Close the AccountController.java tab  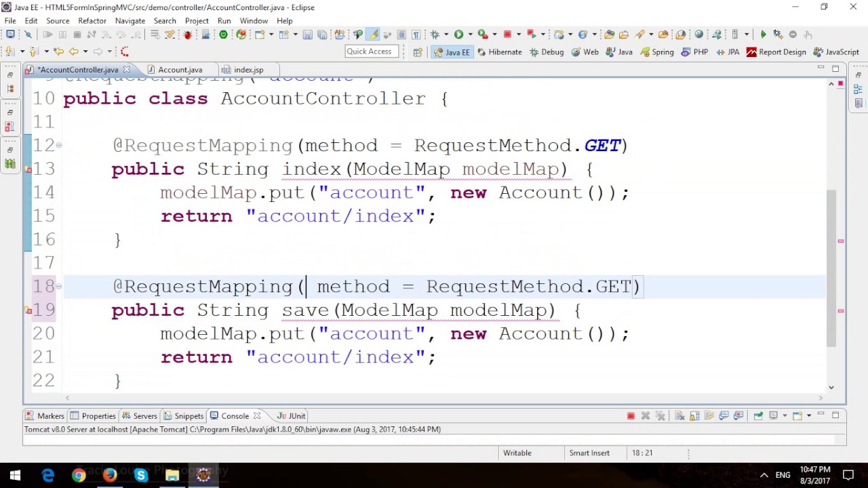[127, 70]
